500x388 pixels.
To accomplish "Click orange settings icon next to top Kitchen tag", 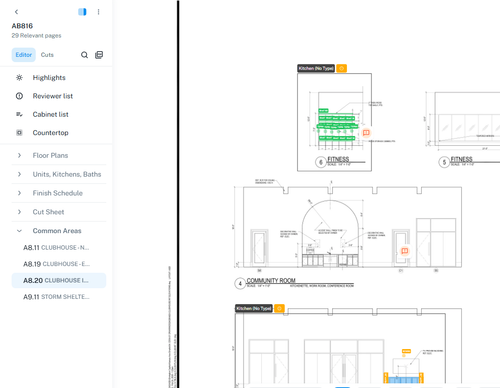I will (x=341, y=68).
